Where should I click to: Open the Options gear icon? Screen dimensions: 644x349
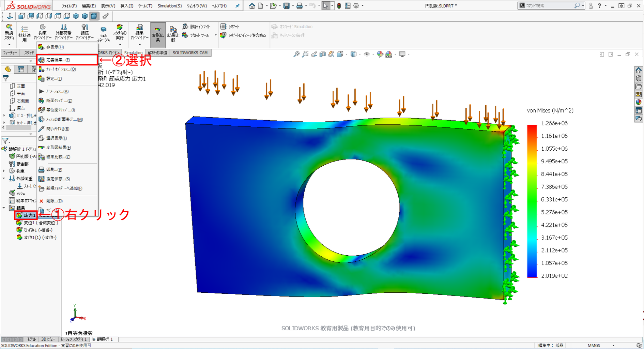(356, 6)
